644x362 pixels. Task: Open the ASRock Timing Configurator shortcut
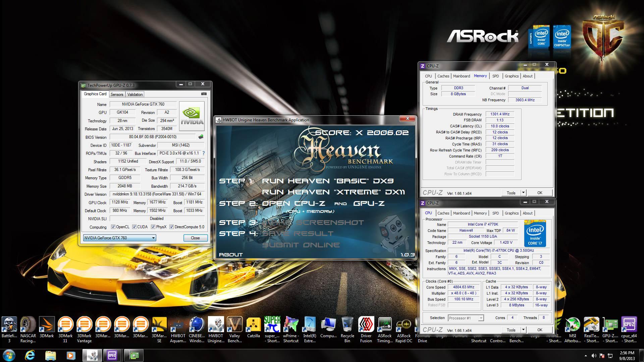(x=385, y=330)
